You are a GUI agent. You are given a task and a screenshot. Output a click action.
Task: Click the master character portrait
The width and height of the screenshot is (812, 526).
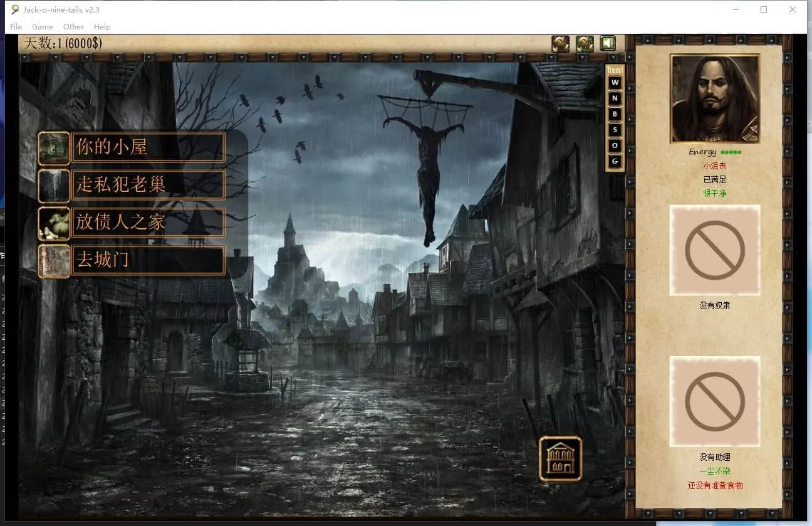(x=715, y=98)
